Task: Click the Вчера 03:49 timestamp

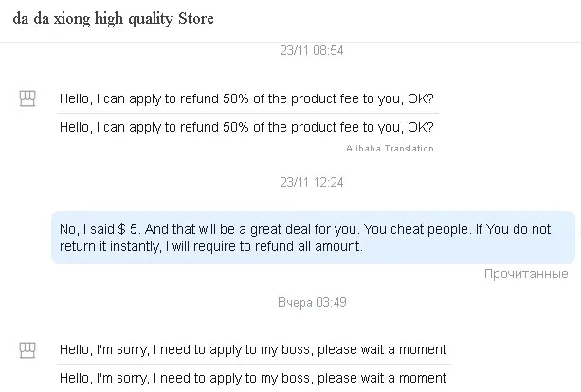Action: 312,303
